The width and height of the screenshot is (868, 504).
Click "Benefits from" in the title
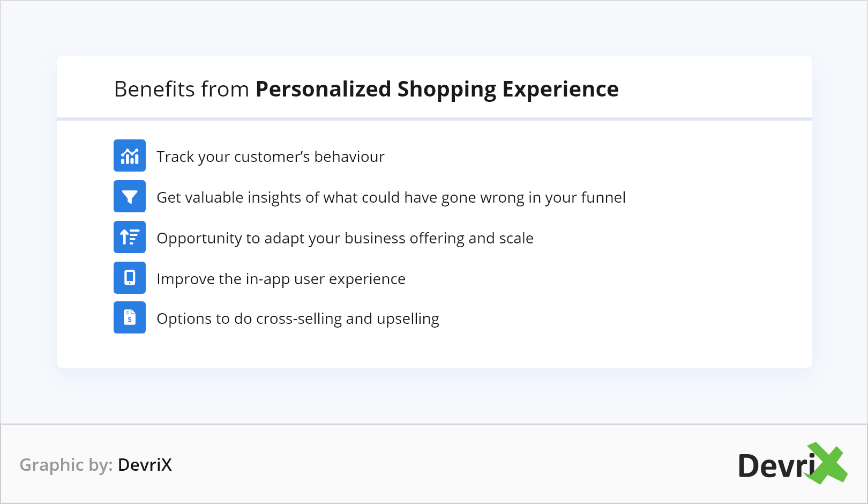point(181,89)
